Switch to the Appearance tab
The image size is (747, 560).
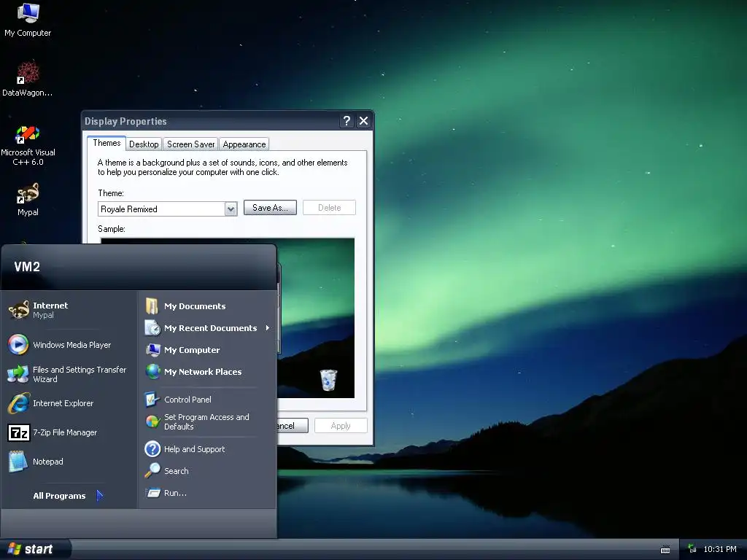coord(244,144)
